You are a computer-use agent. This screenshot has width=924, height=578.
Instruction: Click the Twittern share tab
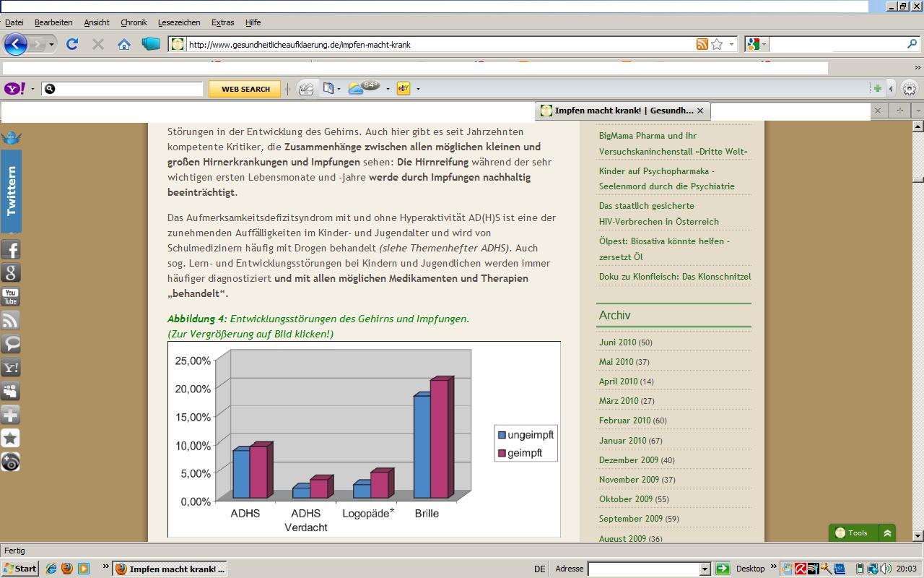coord(11,191)
